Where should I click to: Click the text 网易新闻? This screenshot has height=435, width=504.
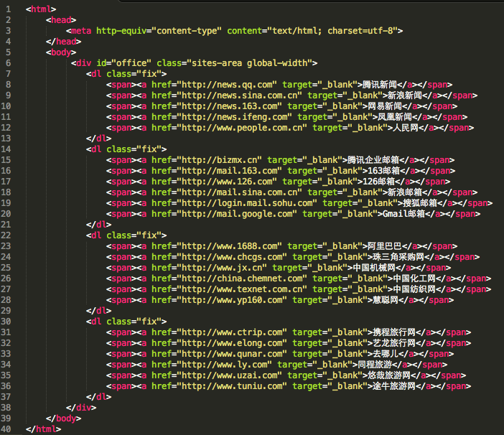[385, 106]
